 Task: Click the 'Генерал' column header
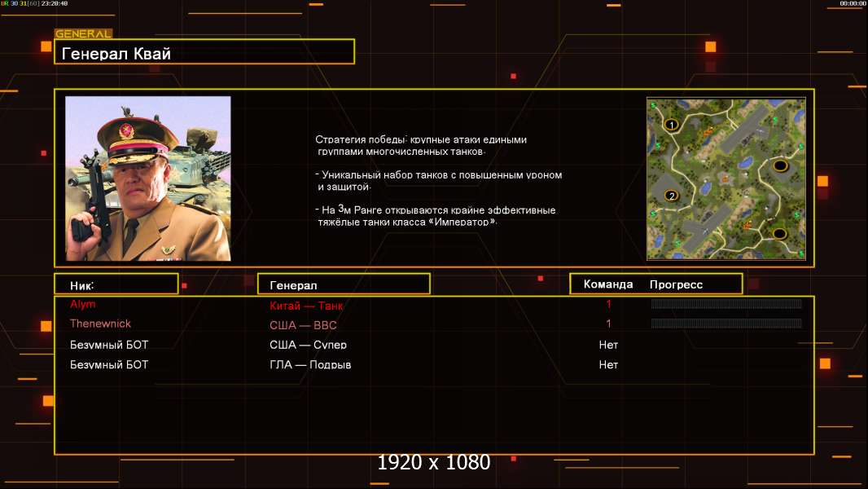343,284
